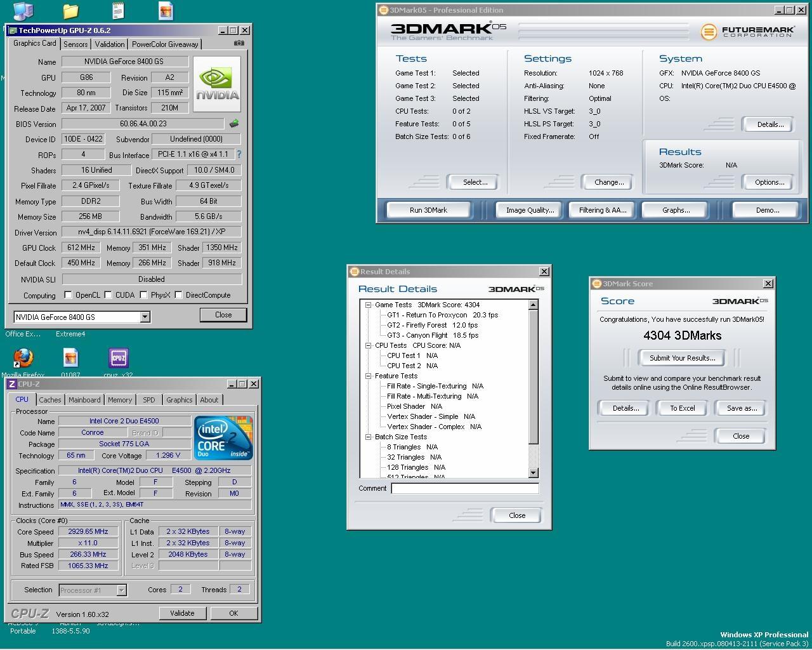Open the PowerColor Giveaway tab
Viewport: 812px width, 650px height.
point(165,44)
